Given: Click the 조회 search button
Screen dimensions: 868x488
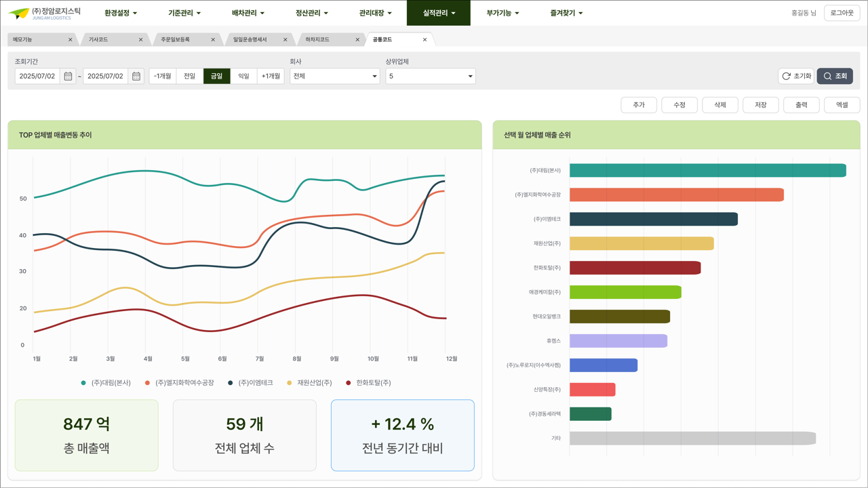Looking at the screenshot, I should pyautogui.click(x=835, y=76).
